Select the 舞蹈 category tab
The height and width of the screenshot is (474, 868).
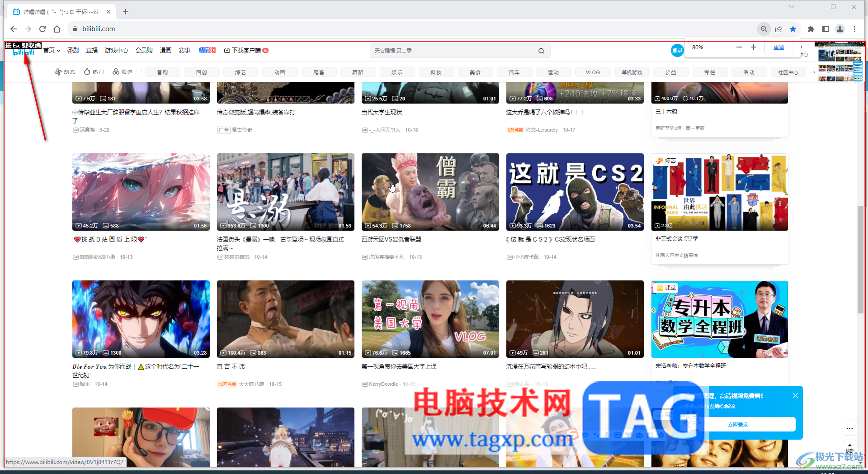click(358, 72)
